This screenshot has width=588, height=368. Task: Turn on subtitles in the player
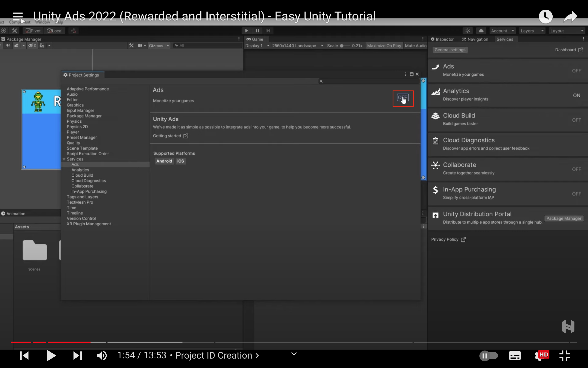[515, 356]
